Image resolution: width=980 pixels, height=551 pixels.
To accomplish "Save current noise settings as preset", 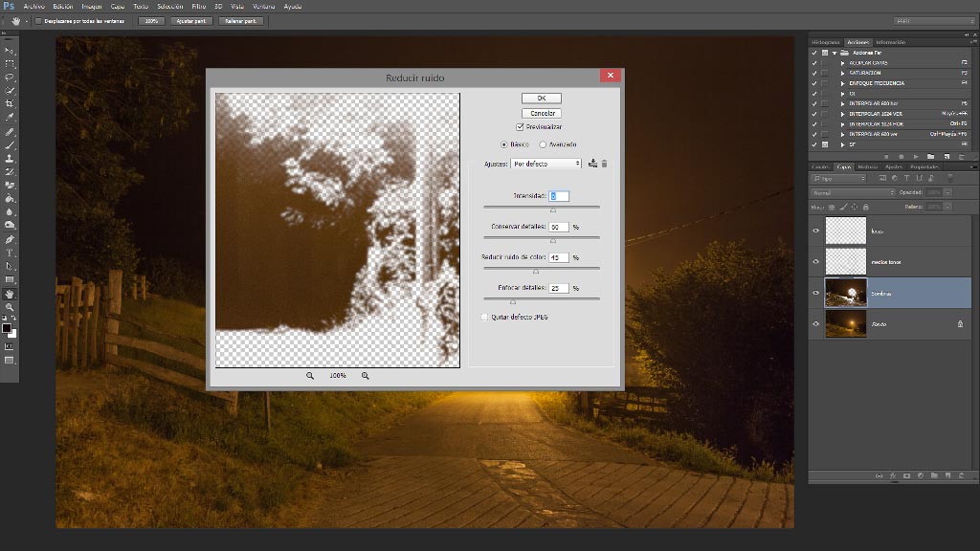I will 592,164.
